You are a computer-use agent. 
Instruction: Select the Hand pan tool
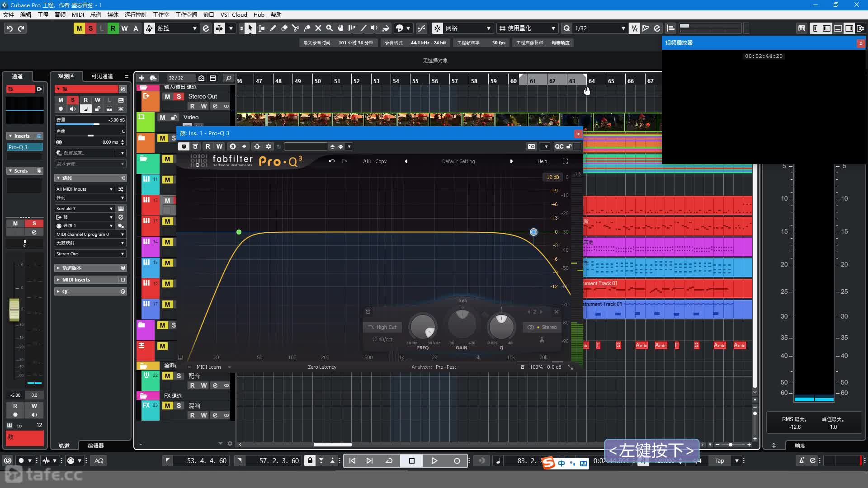point(340,28)
